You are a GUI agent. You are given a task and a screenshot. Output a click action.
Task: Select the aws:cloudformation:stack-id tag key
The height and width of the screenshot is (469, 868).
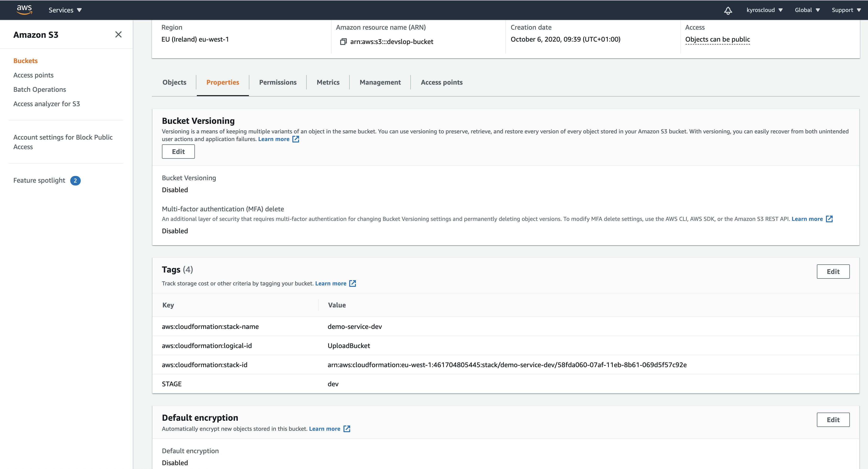[x=204, y=365]
